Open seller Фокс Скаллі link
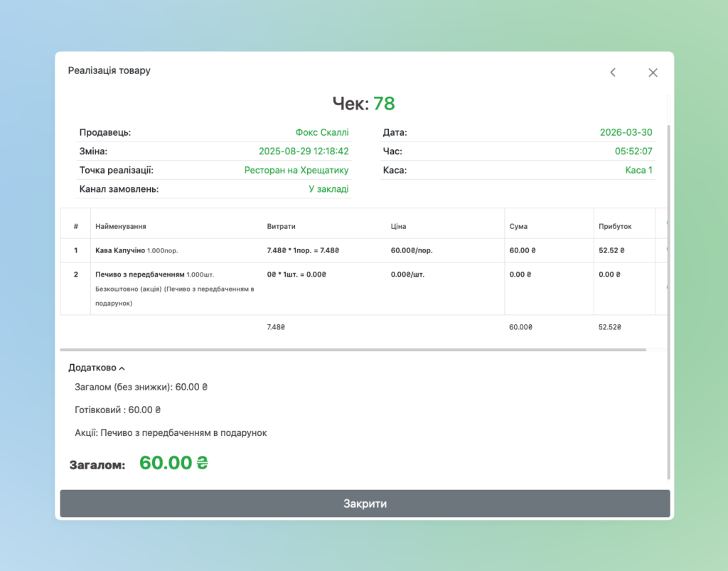The image size is (728, 571). click(x=321, y=132)
